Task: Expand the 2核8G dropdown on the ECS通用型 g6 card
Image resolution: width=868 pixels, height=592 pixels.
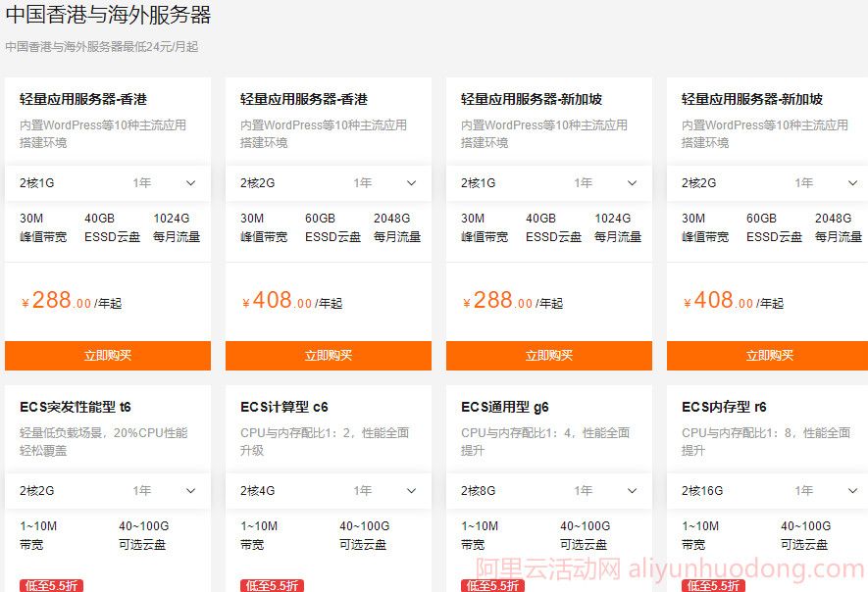Action: click(x=549, y=491)
